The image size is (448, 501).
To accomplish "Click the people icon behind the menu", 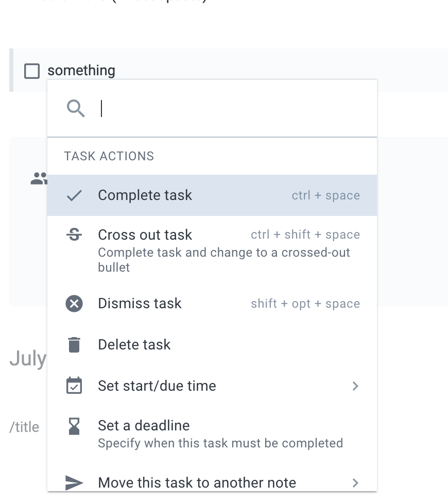I will point(39,179).
